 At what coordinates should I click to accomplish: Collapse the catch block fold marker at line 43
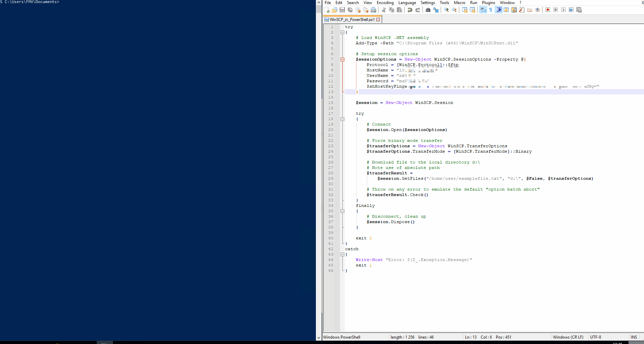click(x=342, y=255)
